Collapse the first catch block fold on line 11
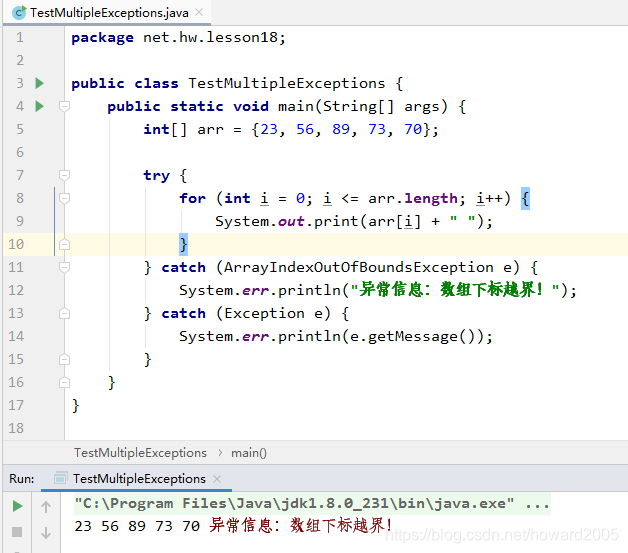 tap(64, 267)
